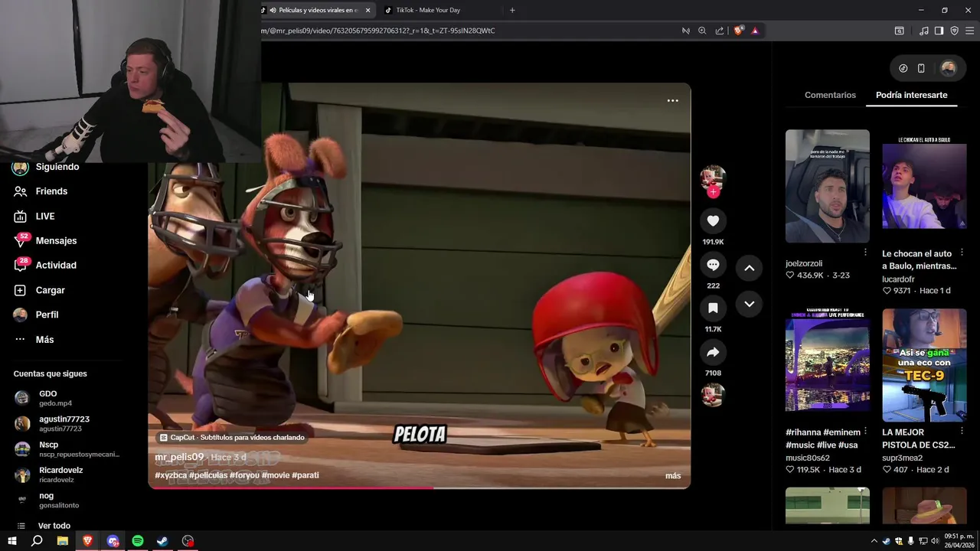The width and height of the screenshot is (980, 551).
Task: Open the #parati hashtag
Action: 305,475
